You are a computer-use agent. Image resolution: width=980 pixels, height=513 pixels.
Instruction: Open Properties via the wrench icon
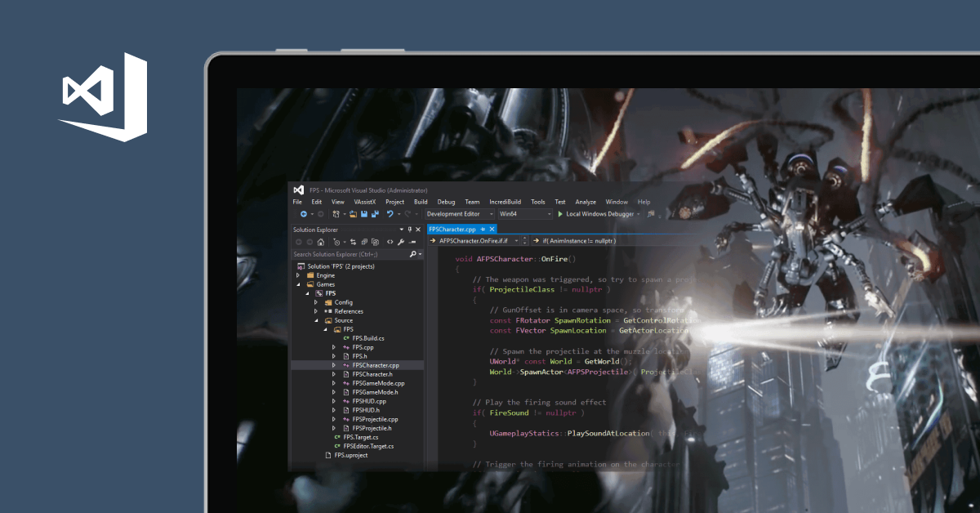click(x=401, y=242)
